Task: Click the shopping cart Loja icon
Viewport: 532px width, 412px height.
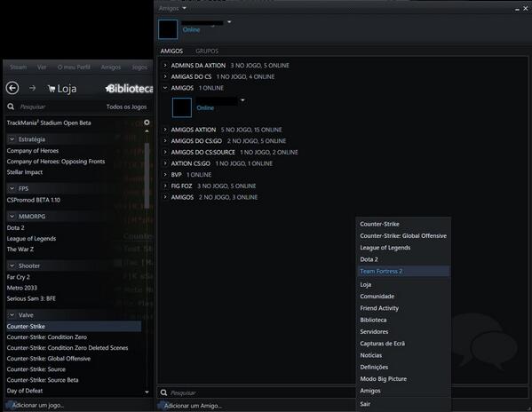Action: pyautogui.click(x=52, y=89)
